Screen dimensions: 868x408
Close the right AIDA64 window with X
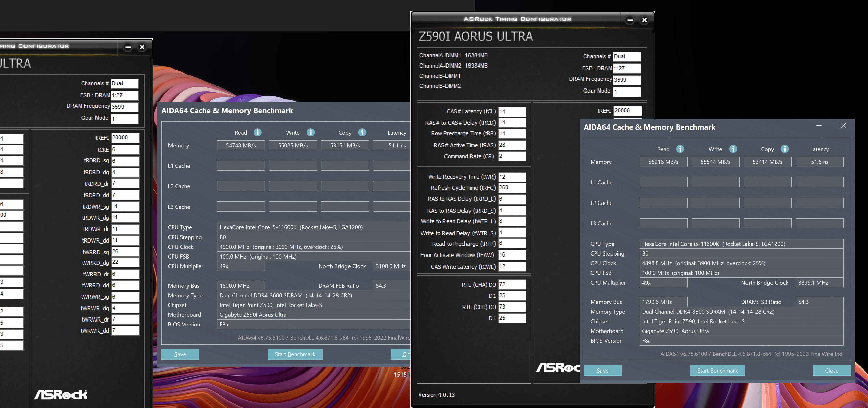coord(843,126)
